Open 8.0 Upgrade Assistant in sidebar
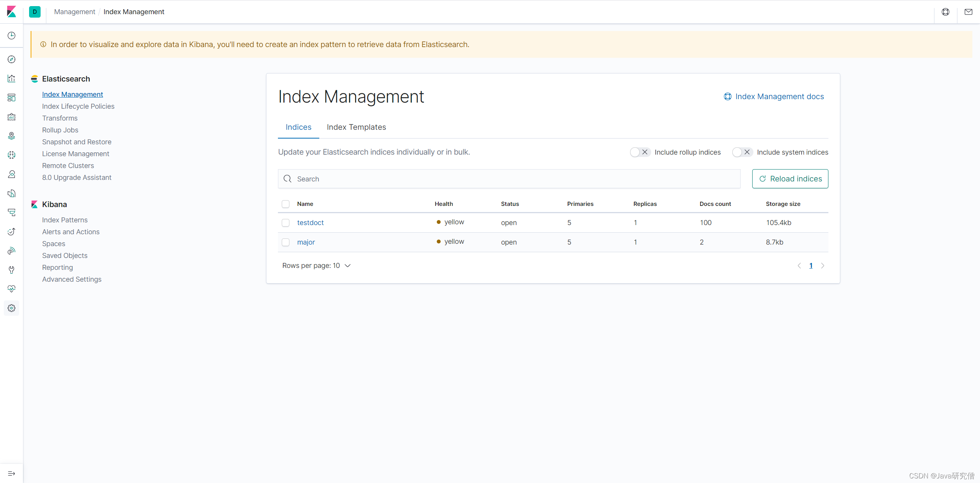 click(x=77, y=178)
